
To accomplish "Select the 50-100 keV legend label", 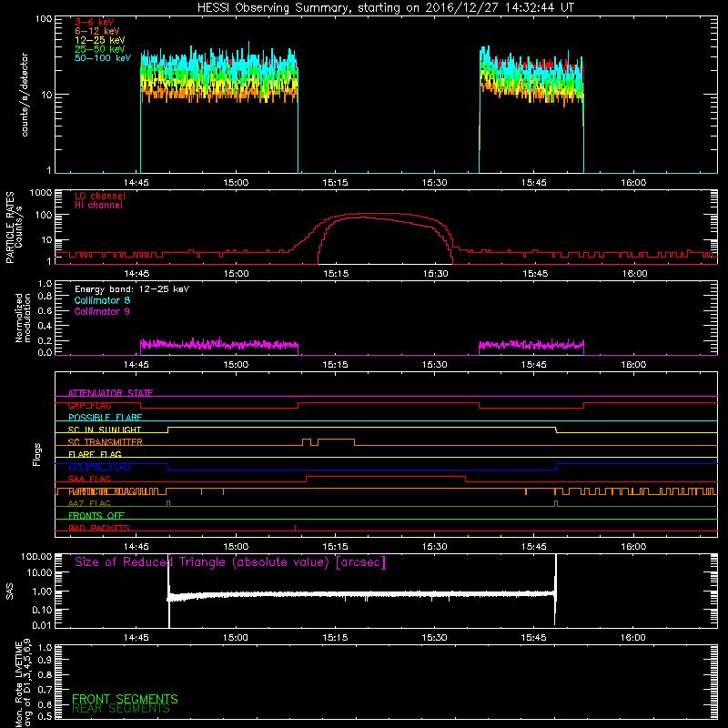I will [103, 58].
